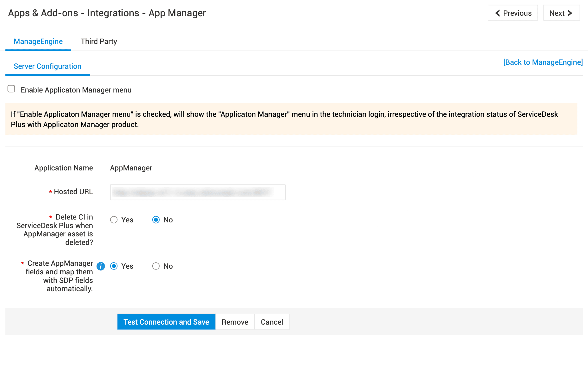588x366 pixels.
Task: Enable the Applicaton Manager menu checkbox
Action: pos(11,89)
